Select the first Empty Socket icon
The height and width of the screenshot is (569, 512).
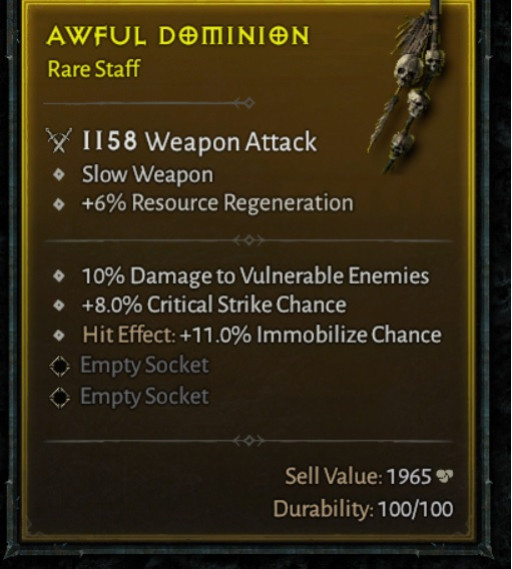(x=60, y=366)
